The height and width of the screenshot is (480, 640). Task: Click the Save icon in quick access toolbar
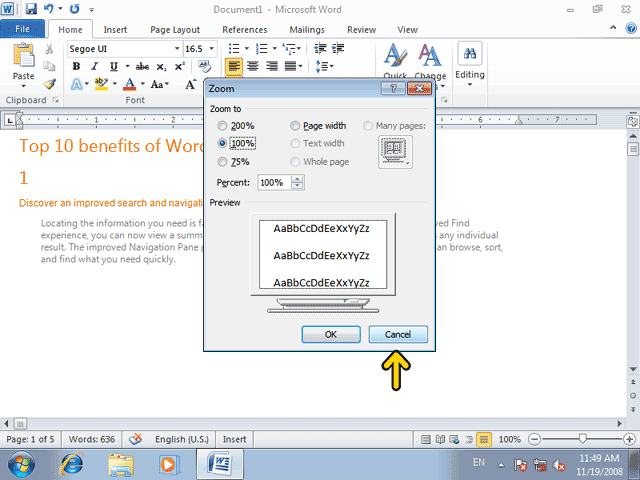(31, 9)
